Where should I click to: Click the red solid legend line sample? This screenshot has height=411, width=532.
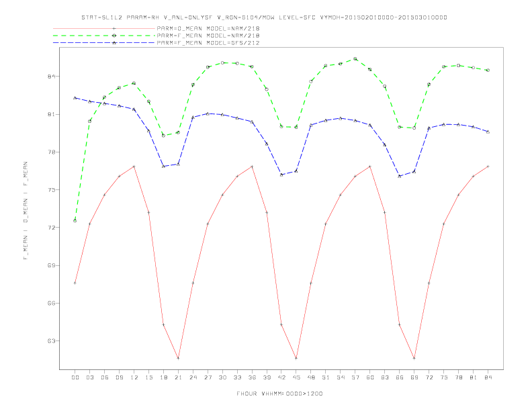(104, 28)
